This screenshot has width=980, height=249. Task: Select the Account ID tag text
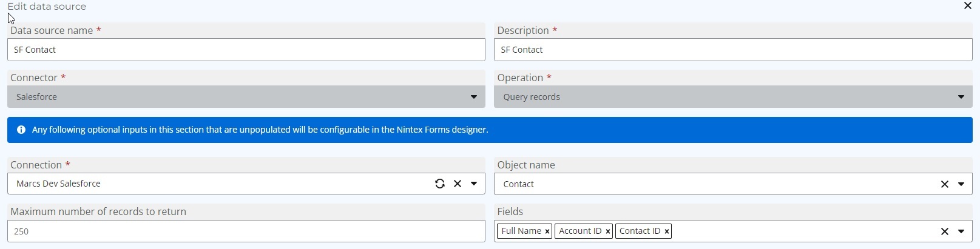click(580, 231)
